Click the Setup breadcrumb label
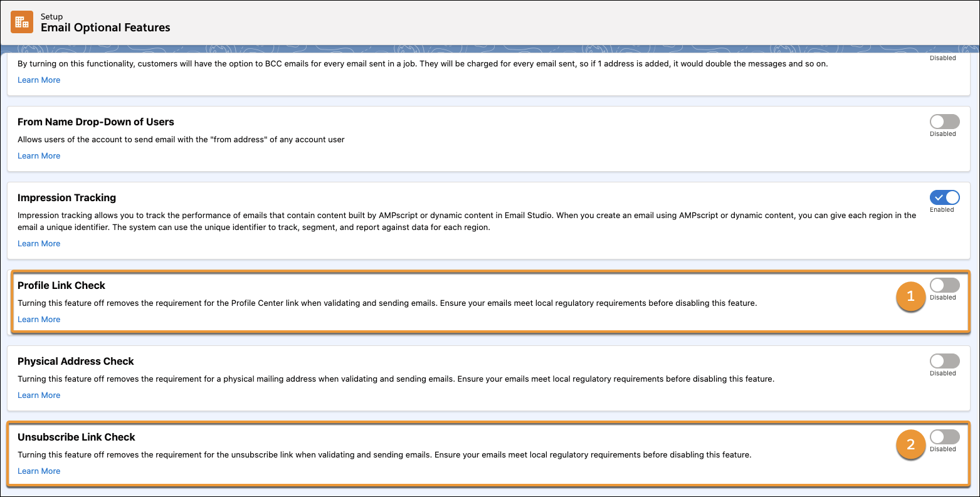980x497 pixels. [x=52, y=16]
